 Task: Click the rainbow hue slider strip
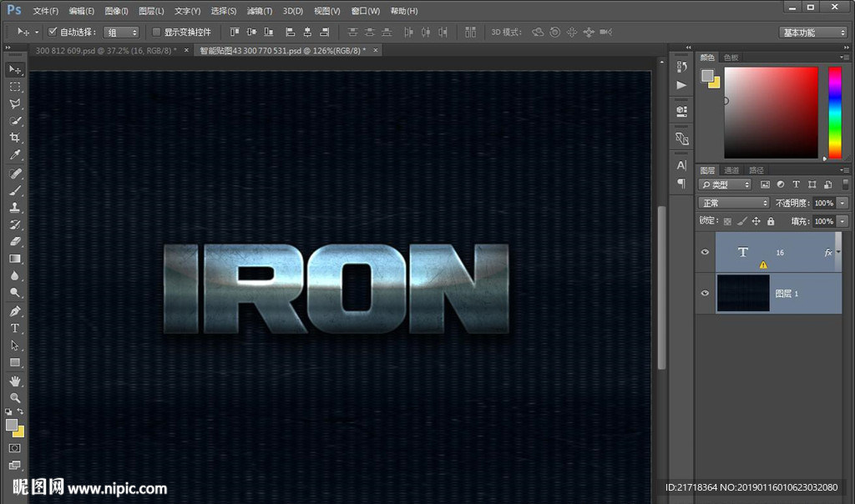click(x=834, y=111)
